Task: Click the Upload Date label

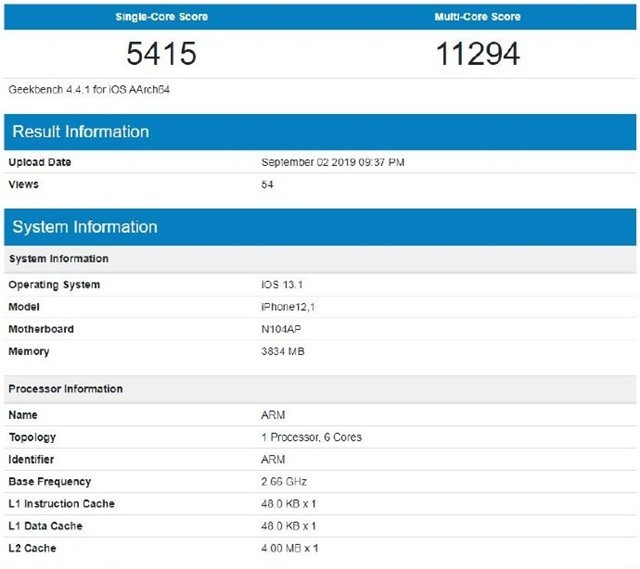Action: (x=40, y=162)
